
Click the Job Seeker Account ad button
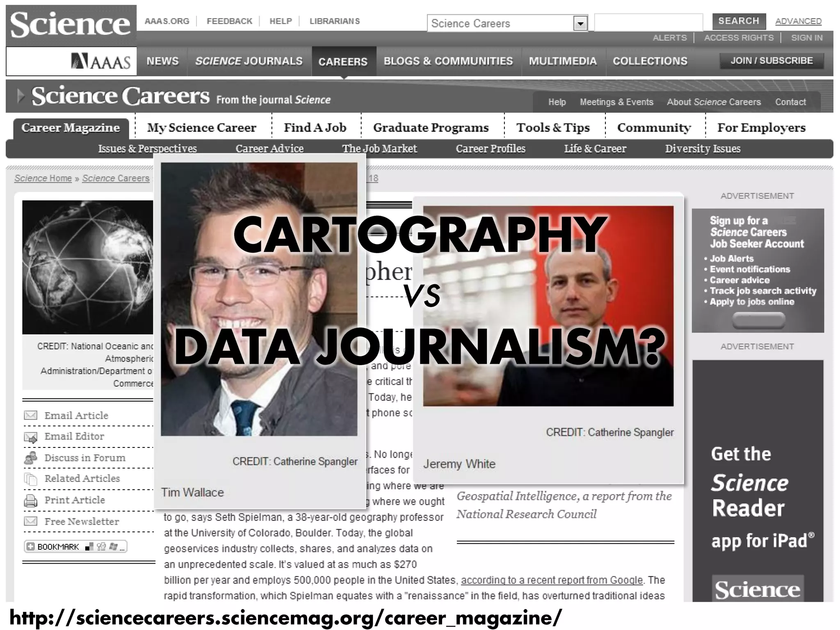tap(758, 320)
